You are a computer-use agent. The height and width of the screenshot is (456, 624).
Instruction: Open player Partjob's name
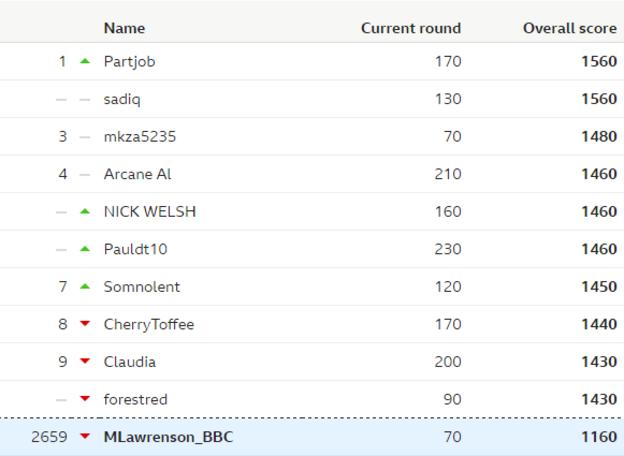pyautogui.click(x=129, y=62)
